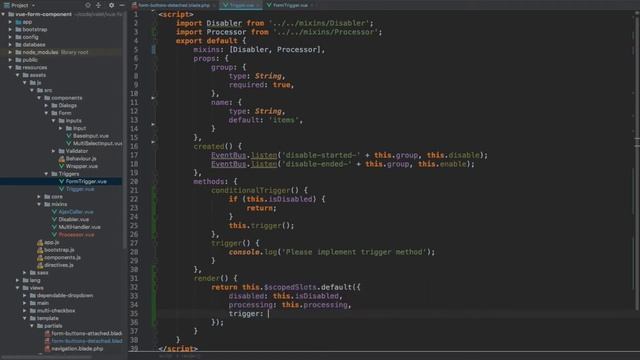Select the main views folder
The height and width of the screenshot is (360, 640).
(42, 303)
